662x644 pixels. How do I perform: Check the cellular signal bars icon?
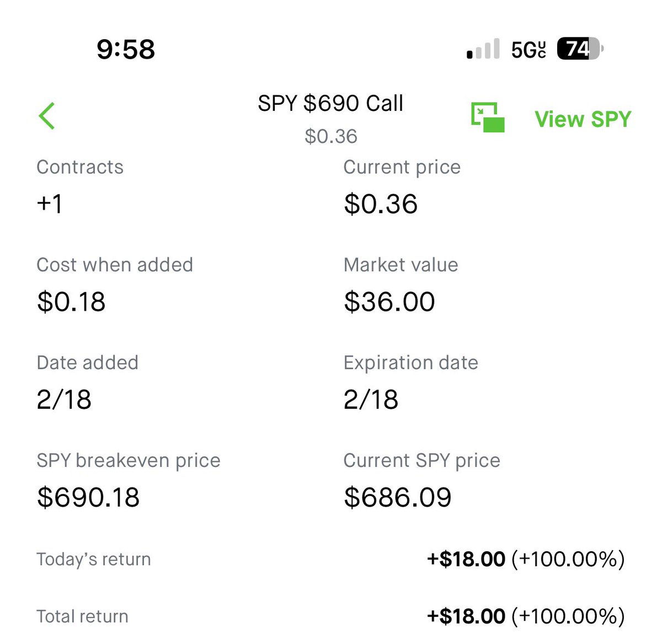pos(483,49)
